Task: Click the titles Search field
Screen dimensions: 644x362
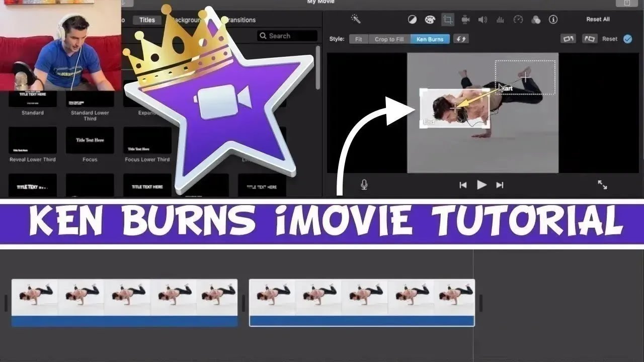Action: (287, 36)
